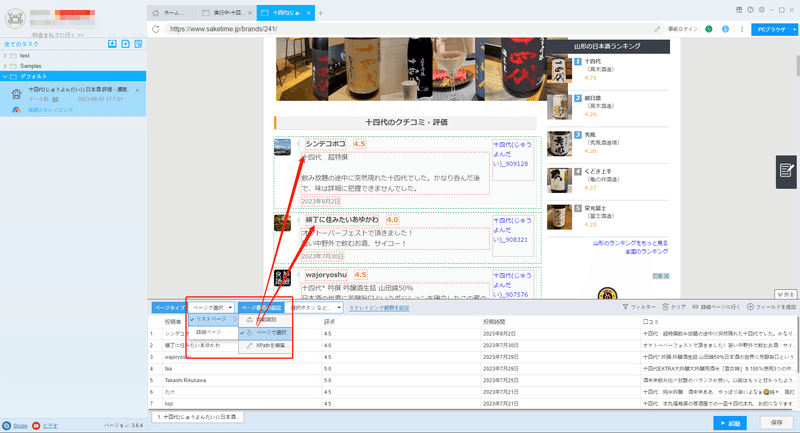
Task: Open the PCブラウザ dropdown arrow
Action: coord(794,30)
